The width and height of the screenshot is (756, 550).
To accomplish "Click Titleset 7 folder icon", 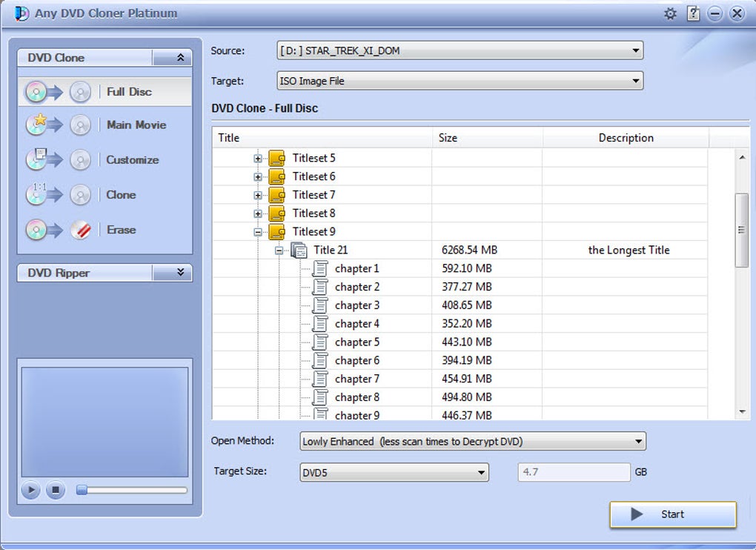I will tap(276, 195).
